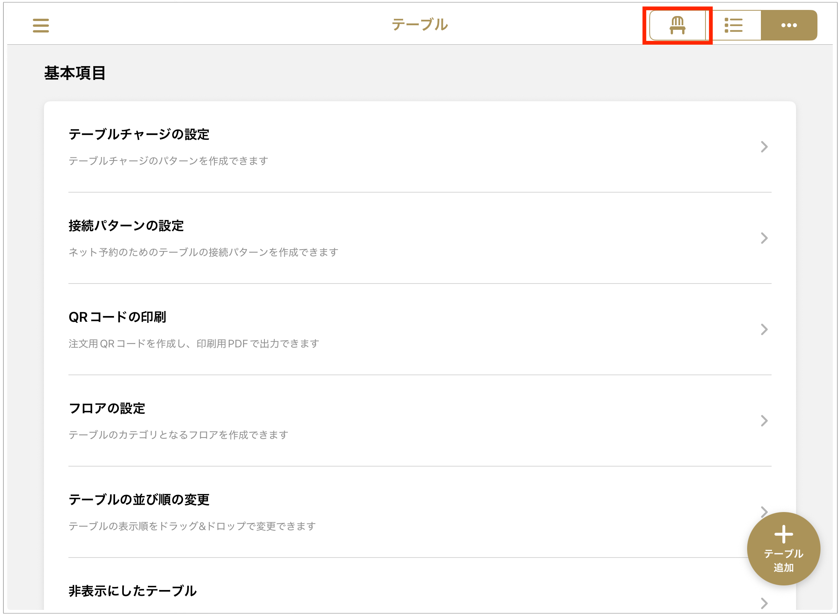The width and height of the screenshot is (840, 616).
Task: Switch to the bulleted list view
Action: tap(733, 25)
